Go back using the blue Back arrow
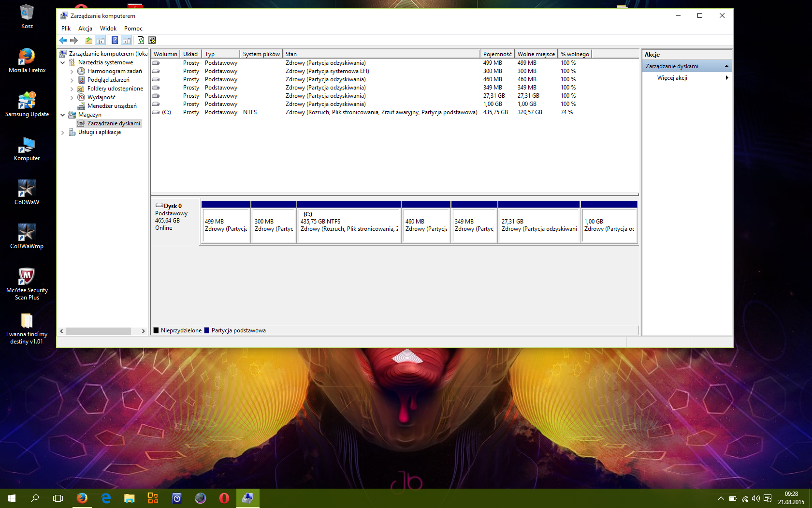Image resolution: width=812 pixels, height=508 pixels. (x=63, y=40)
